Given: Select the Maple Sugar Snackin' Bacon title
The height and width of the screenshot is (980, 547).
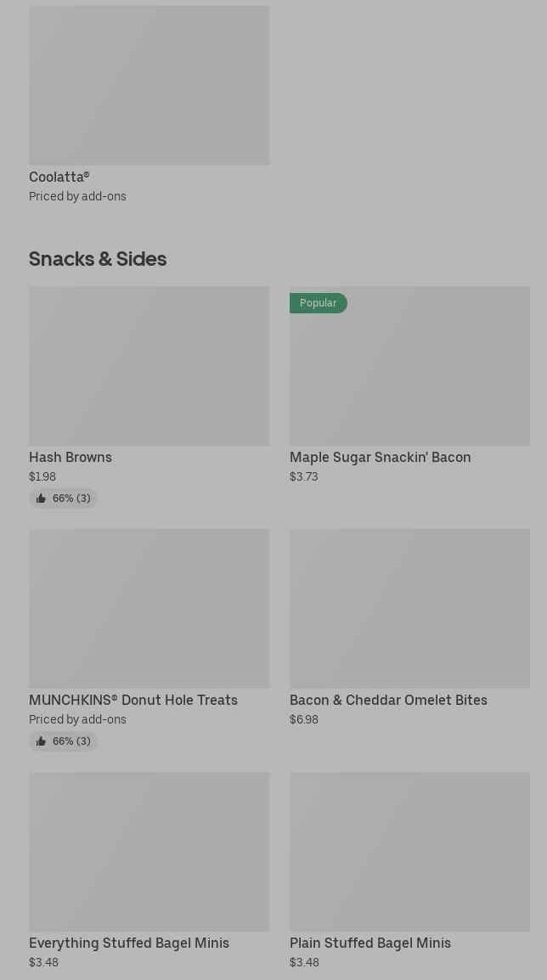Looking at the screenshot, I should (x=380, y=457).
